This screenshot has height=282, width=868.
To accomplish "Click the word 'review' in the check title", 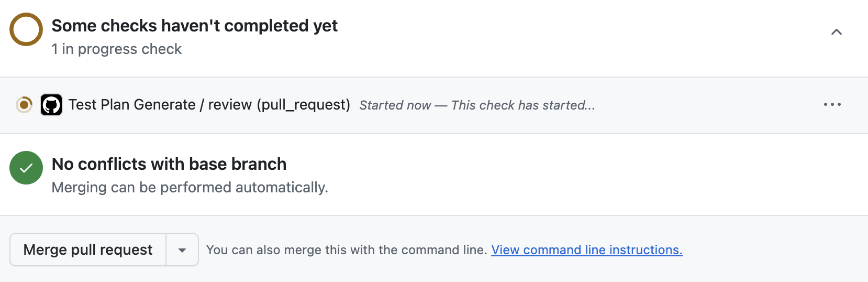I will click(229, 105).
